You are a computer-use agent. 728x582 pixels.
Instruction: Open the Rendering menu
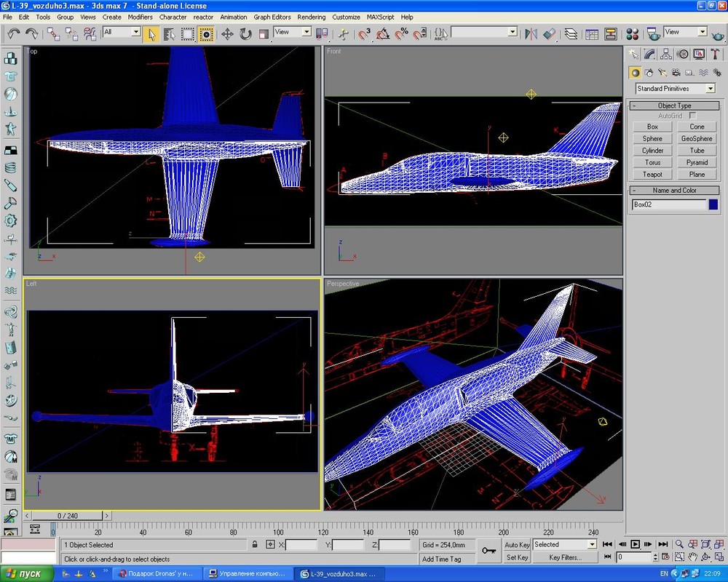click(312, 17)
